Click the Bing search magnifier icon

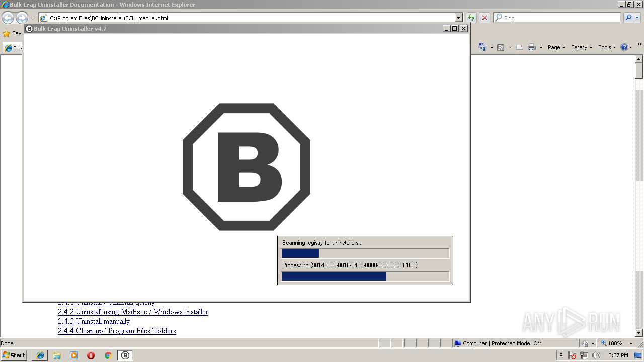628,18
